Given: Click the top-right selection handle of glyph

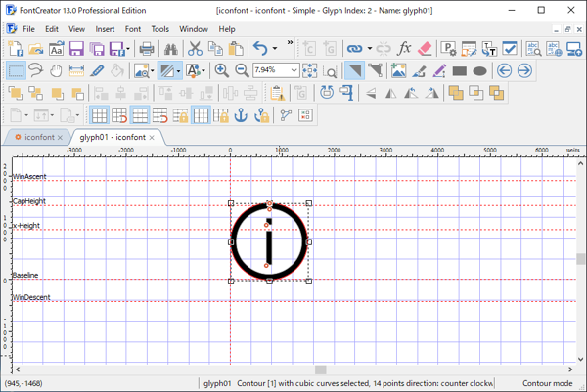Looking at the screenshot, I should click(308, 203).
